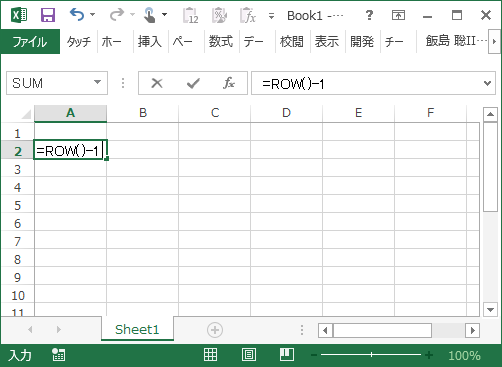Image resolution: width=502 pixels, height=367 pixels.
Task: Go to previous sheet tab arrow
Action: click(30, 330)
